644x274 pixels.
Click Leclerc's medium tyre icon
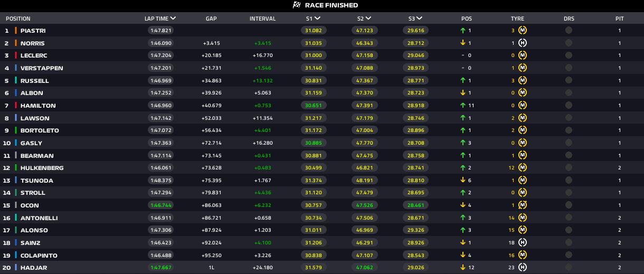tap(523, 55)
